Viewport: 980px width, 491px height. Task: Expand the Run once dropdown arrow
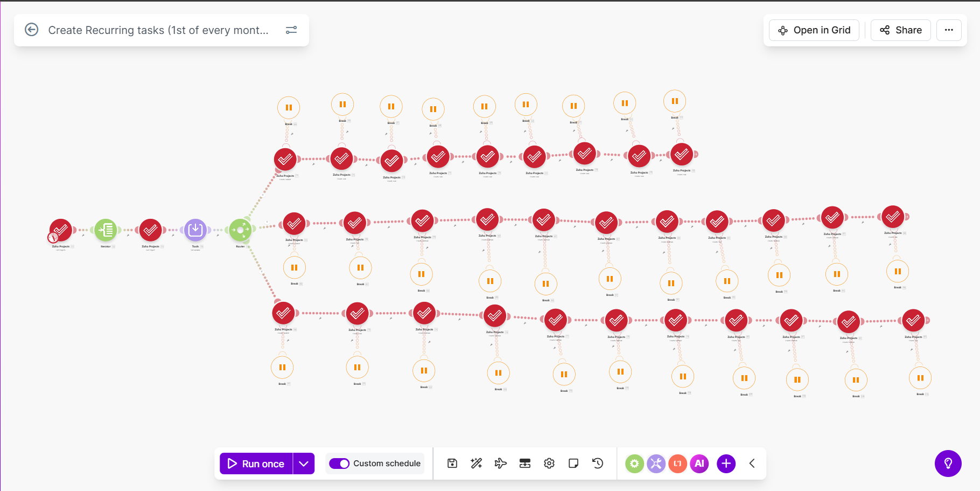pos(304,464)
